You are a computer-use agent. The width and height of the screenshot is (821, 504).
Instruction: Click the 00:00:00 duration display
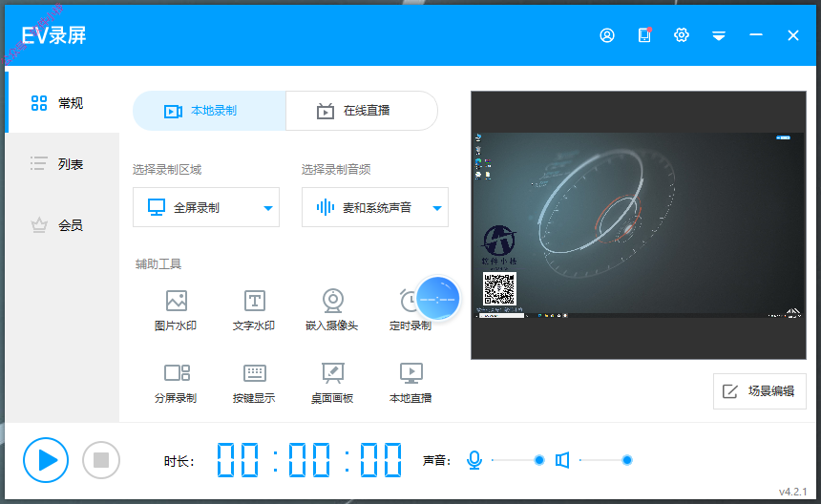coord(309,460)
